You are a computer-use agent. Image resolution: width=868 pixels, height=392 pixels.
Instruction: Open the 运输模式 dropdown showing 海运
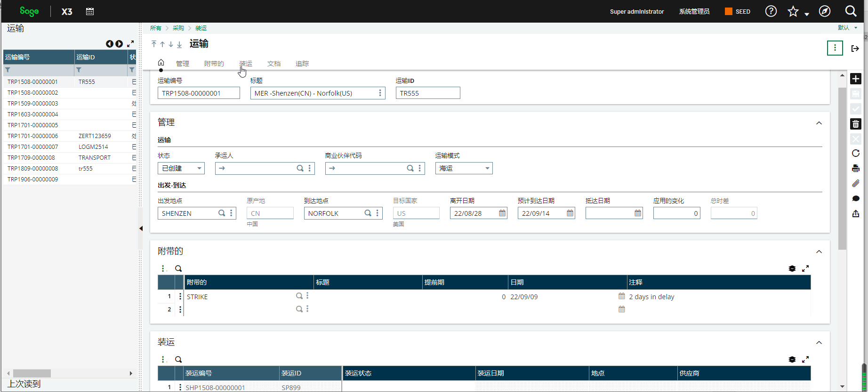pyautogui.click(x=464, y=168)
